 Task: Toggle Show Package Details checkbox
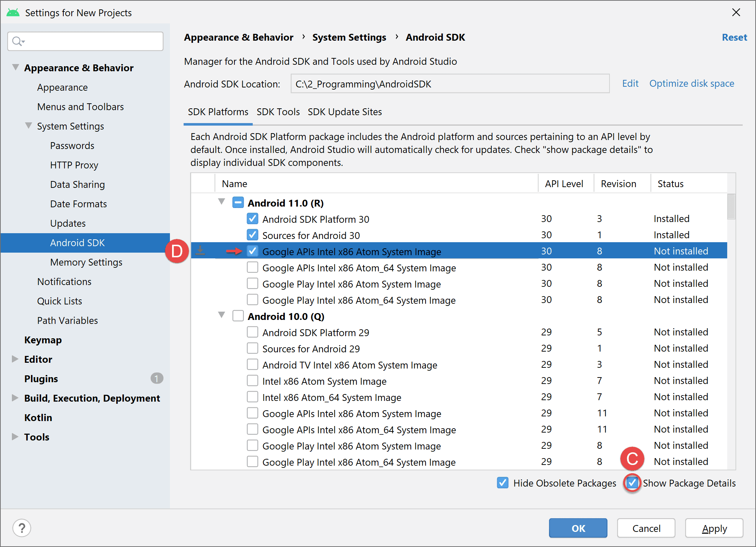coord(632,483)
